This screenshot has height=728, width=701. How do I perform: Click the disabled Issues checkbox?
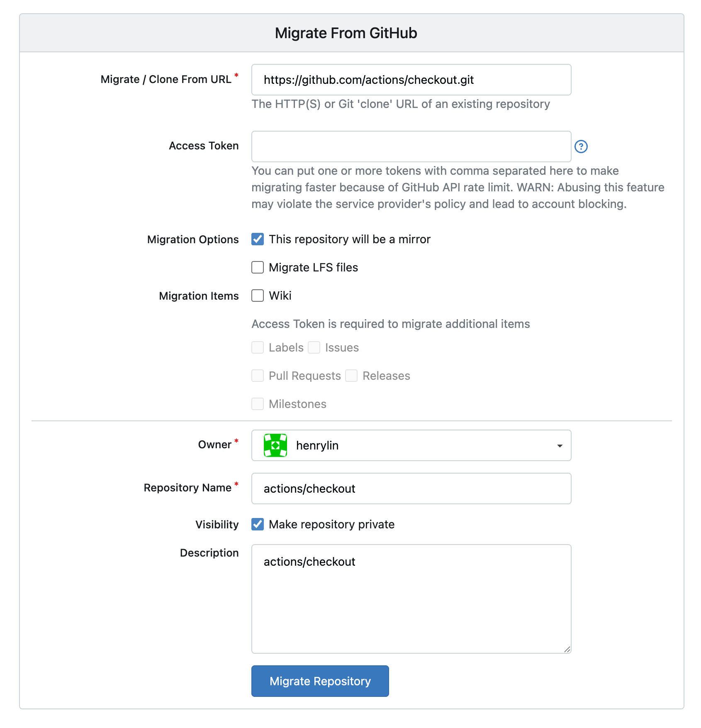[x=314, y=347]
